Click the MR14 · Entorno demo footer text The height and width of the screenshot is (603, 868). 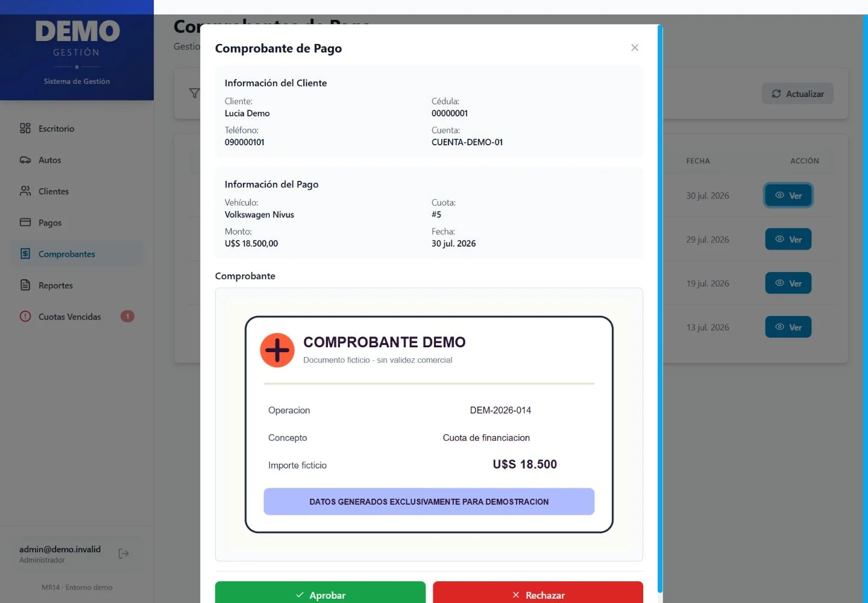coord(77,587)
